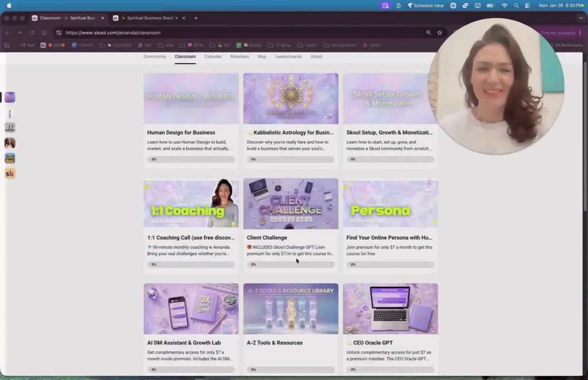The width and height of the screenshot is (588, 380).
Task: Open the Wi-Fi status menu
Action: [x=504, y=6]
